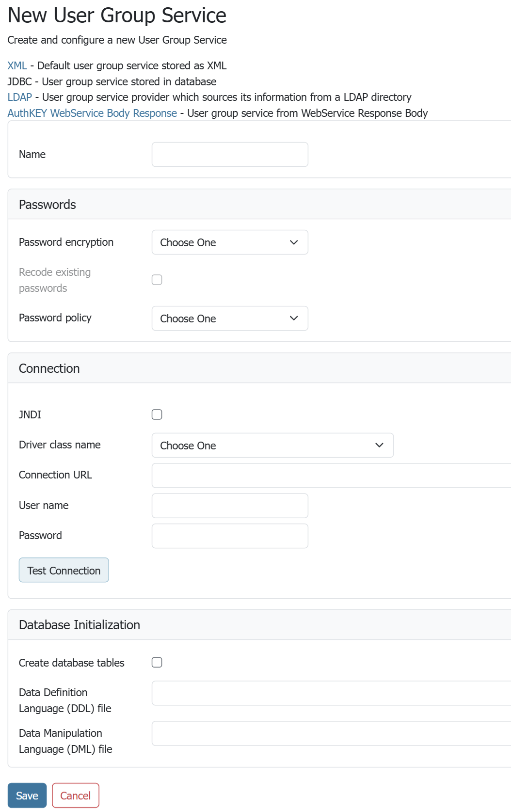Enable the JNDI checkbox
The width and height of the screenshot is (511, 812).
[x=157, y=414]
